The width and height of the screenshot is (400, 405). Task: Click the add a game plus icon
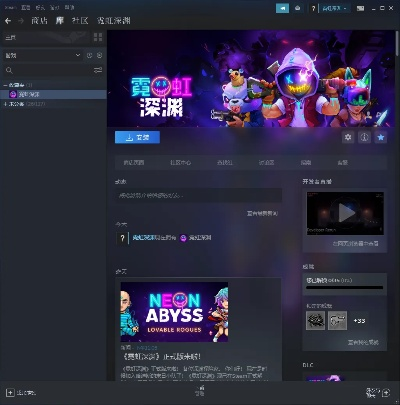[x=10, y=393]
